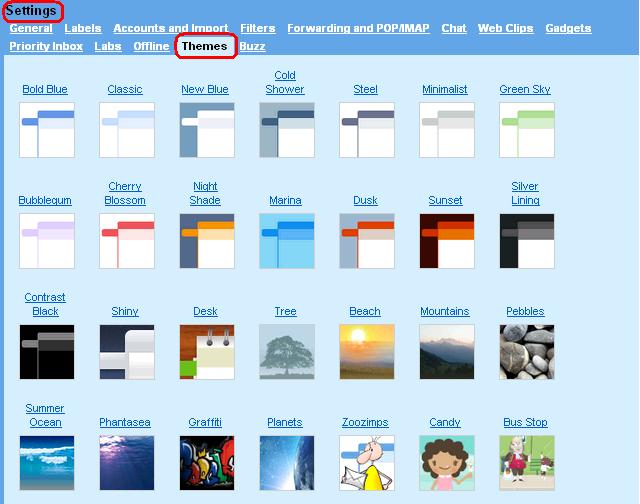Open Forwarding and POP/IMAP tab
Image resolution: width=640 pixels, height=504 pixels.
click(x=358, y=28)
